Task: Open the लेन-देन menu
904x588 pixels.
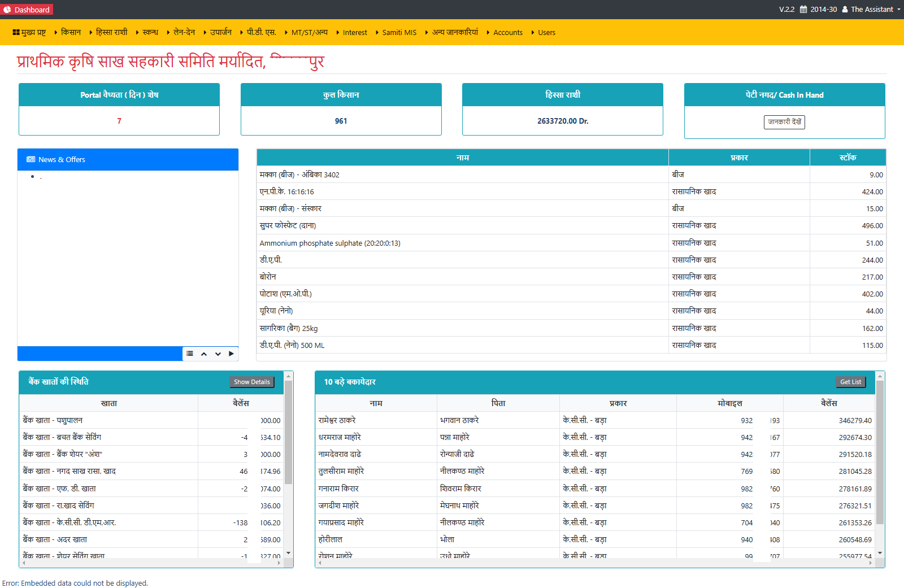Action: pos(181,33)
